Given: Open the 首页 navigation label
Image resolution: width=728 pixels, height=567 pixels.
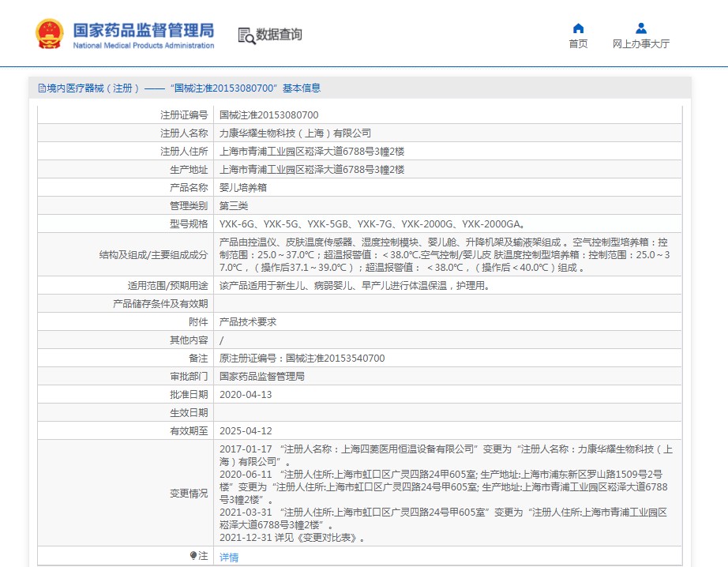Looking at the screenshot, I should pos(578,44).
